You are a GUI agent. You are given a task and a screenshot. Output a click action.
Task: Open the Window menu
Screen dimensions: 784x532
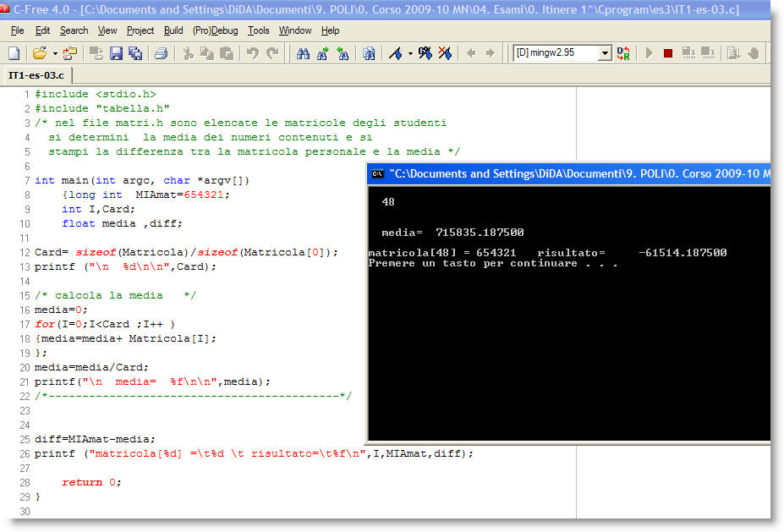coord(295,30)
